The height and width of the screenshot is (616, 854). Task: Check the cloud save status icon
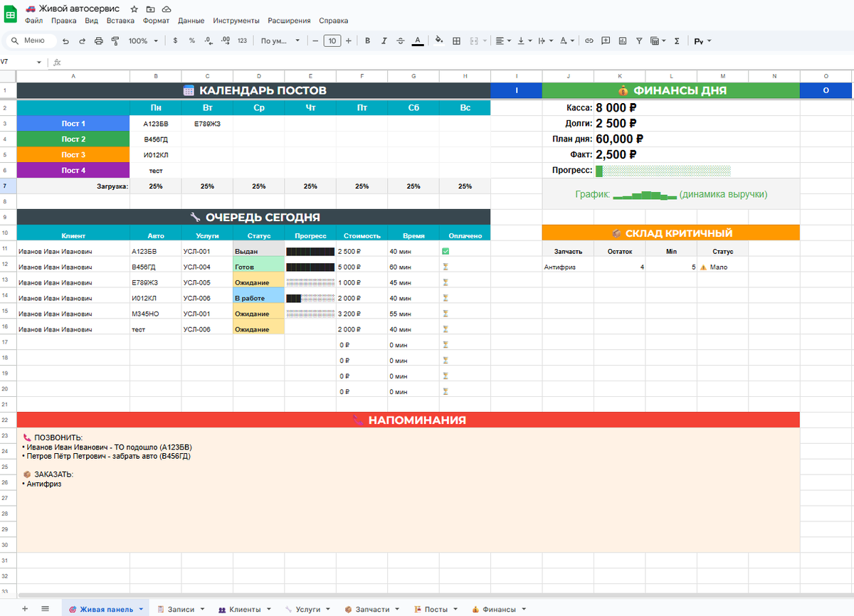click(x=166, y=9)
